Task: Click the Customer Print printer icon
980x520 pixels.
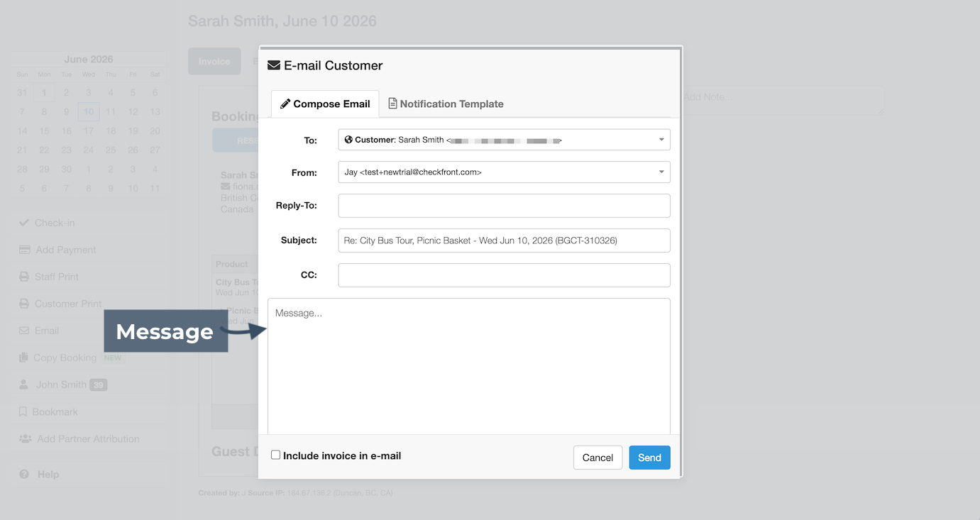Action: [24, 304]
